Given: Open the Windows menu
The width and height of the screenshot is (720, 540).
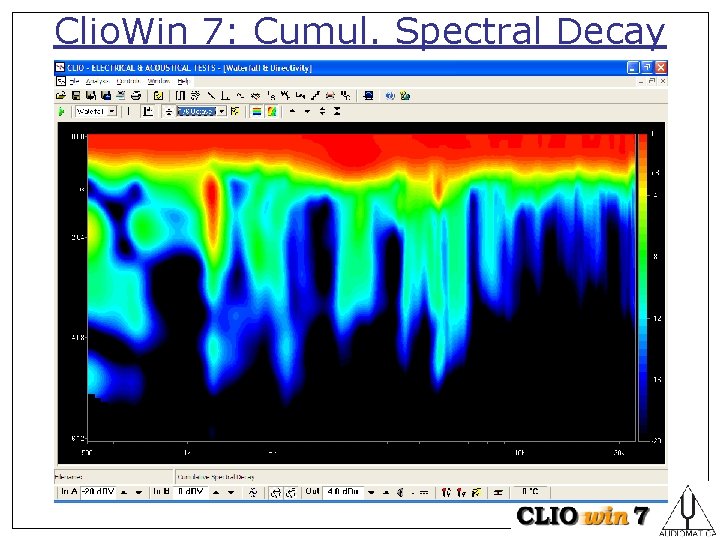Looking at the screenshot, I should [x=158, y=81].
